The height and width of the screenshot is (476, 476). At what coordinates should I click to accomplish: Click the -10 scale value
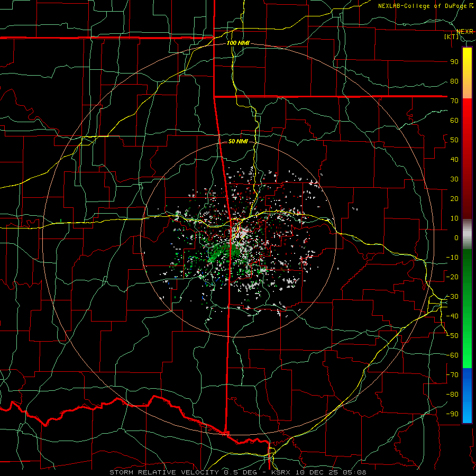pos(452,258)
